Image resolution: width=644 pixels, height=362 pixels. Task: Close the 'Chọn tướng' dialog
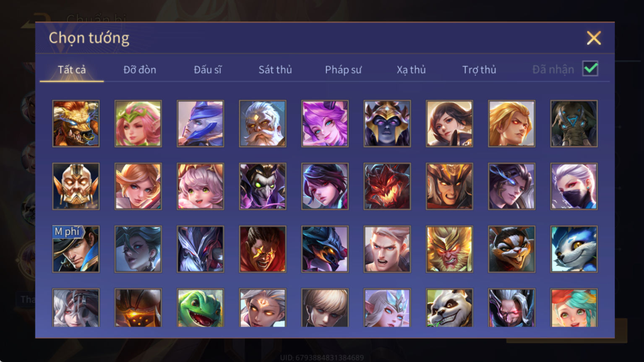click(x=594, y=38)
